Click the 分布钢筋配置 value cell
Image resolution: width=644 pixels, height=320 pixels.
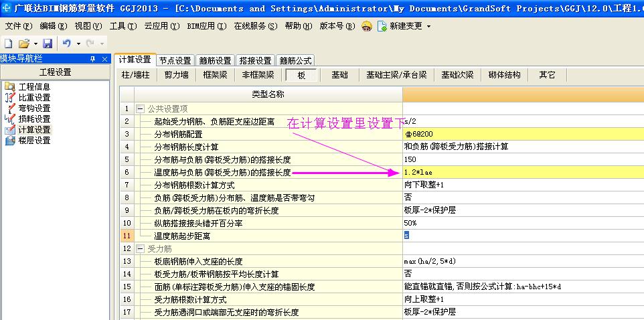524,135
